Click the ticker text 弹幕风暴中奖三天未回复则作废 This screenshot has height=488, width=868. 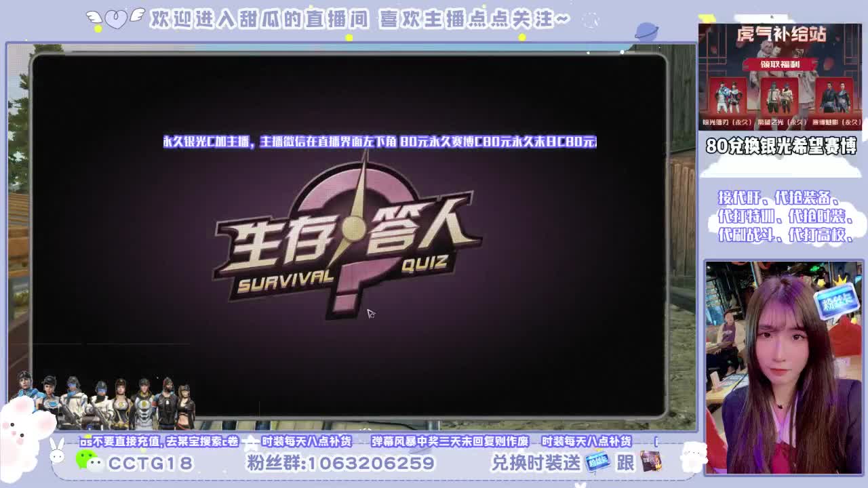tap(450, 441)
